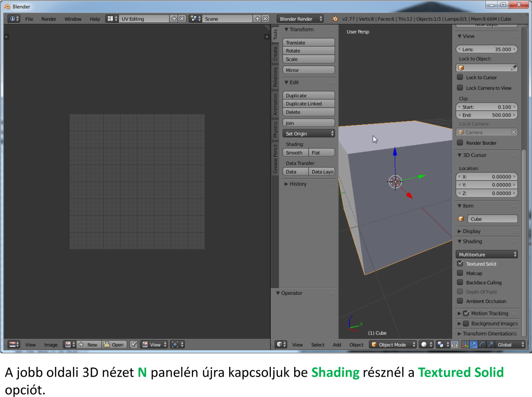Open UV/Image editor type selector icon
Image resolution: width=532 pixels, height=397 pixels.
pos(14,345)
